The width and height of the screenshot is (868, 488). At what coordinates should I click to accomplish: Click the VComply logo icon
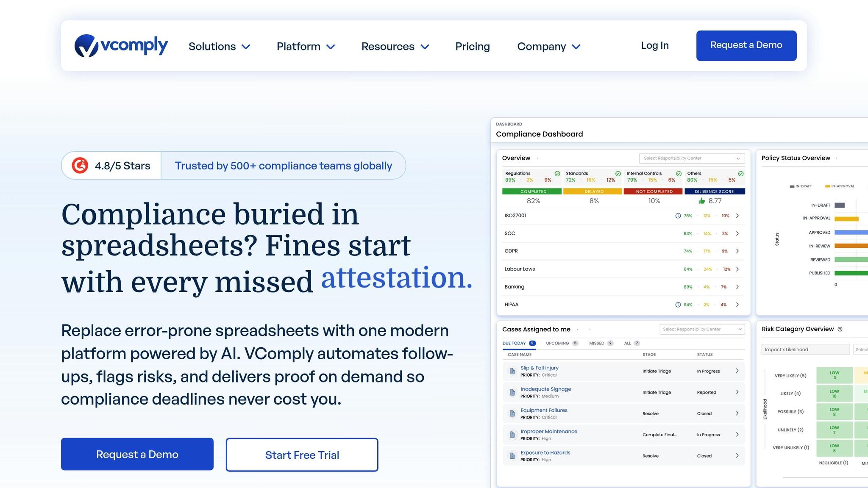point(86,46)
